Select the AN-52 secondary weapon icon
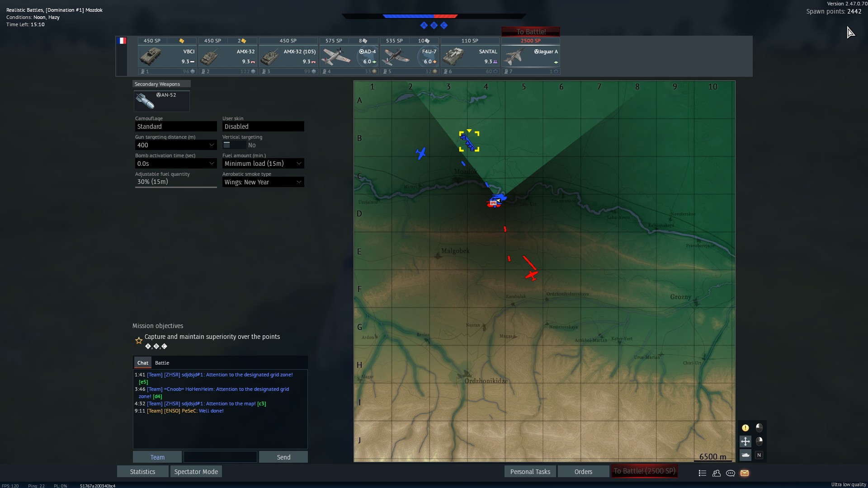 [161, 101]
